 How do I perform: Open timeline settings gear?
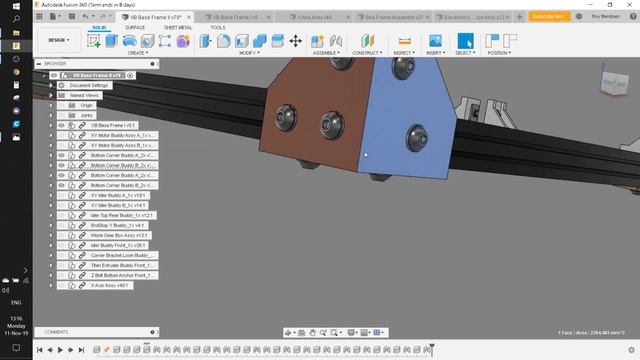point(631,350)
